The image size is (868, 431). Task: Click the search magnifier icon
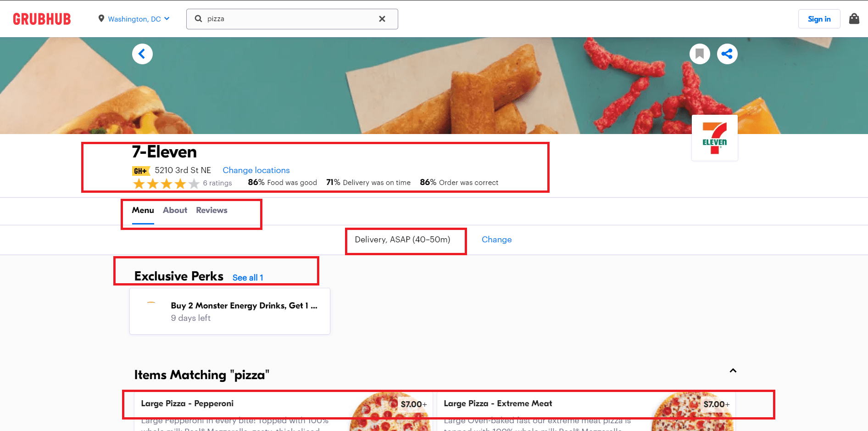[198, 19]
